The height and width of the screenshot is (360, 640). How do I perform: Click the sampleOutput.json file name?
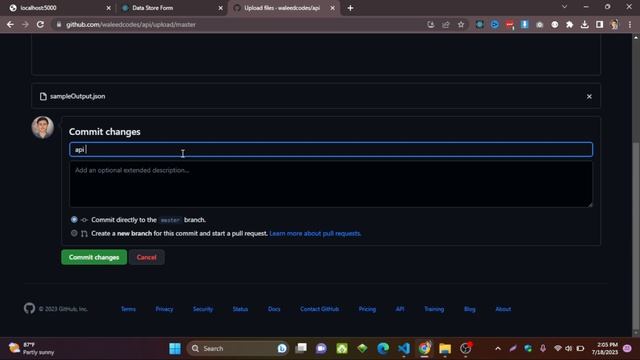(78, 96)
